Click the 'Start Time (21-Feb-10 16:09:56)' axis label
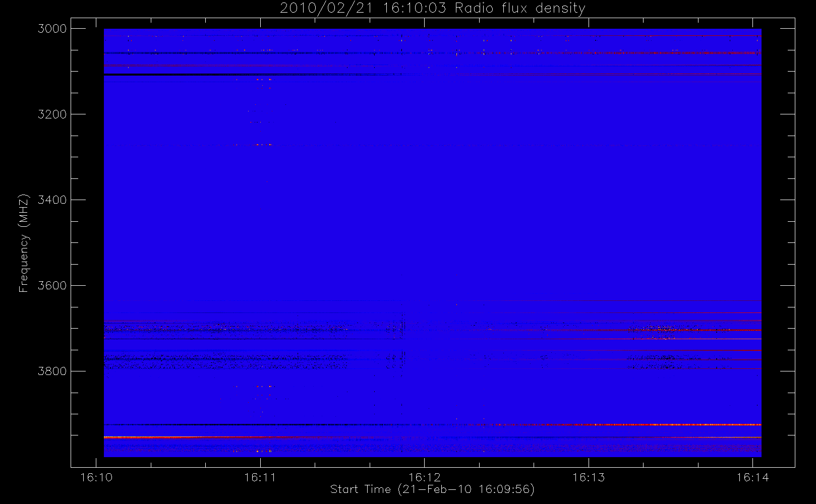816x504 pixels. point(432,489)
